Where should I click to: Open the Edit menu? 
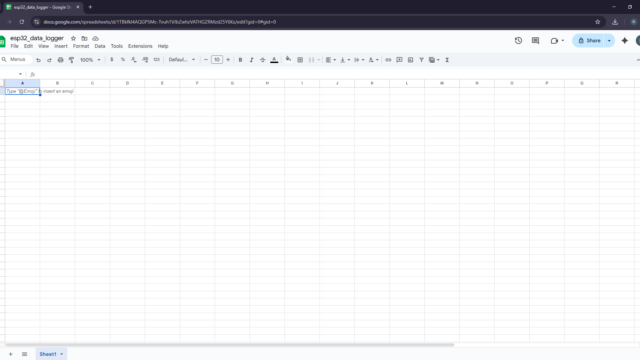click(28, 46)
